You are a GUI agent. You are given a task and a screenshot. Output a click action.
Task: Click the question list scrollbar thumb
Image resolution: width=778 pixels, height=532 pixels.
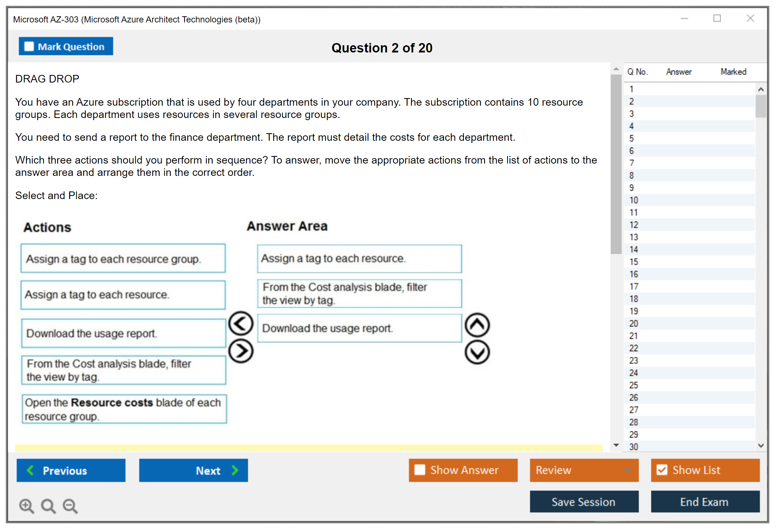point(761,106)
